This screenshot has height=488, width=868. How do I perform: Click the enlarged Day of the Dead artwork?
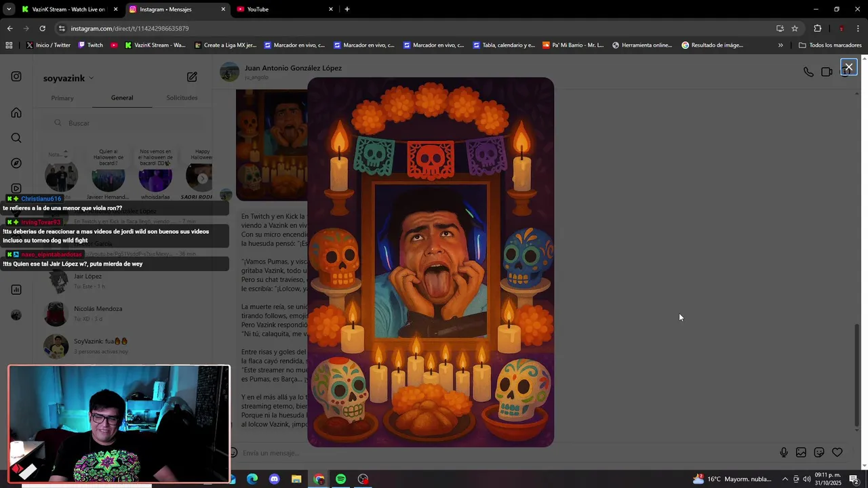(431, 262)
